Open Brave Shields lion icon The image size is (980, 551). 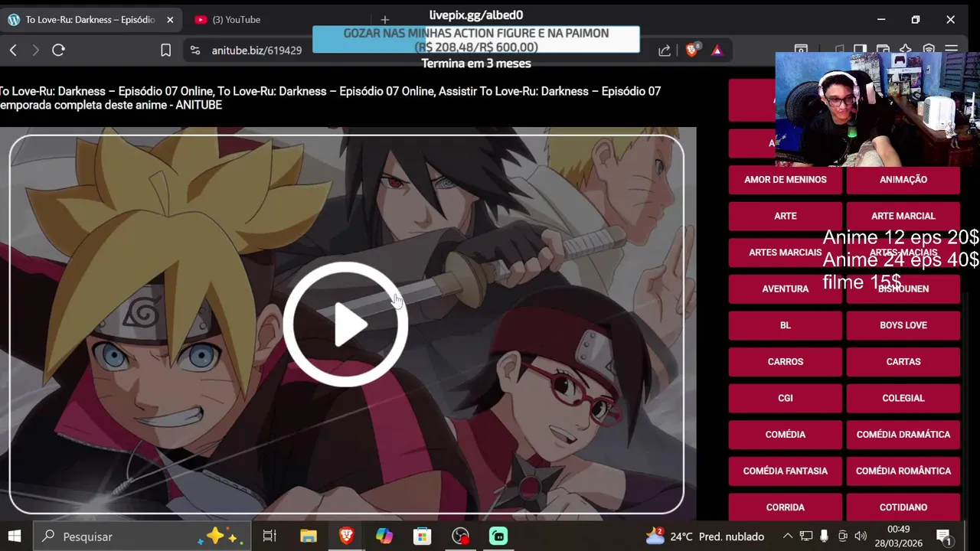(692, 51)
